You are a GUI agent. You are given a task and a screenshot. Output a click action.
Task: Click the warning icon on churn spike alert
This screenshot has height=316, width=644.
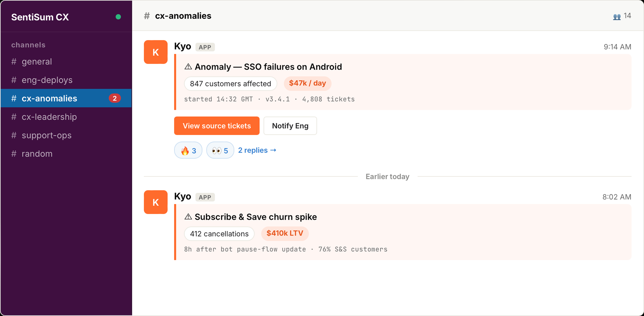pyautogui.click(x=188, y=217)
